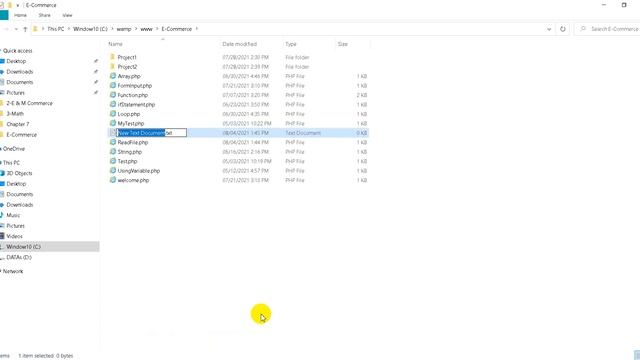Image resolution: width=640 pixels, height=360 pixels.
Task: Open the 2-E & M Commerce folder
Action: (29, 103)
